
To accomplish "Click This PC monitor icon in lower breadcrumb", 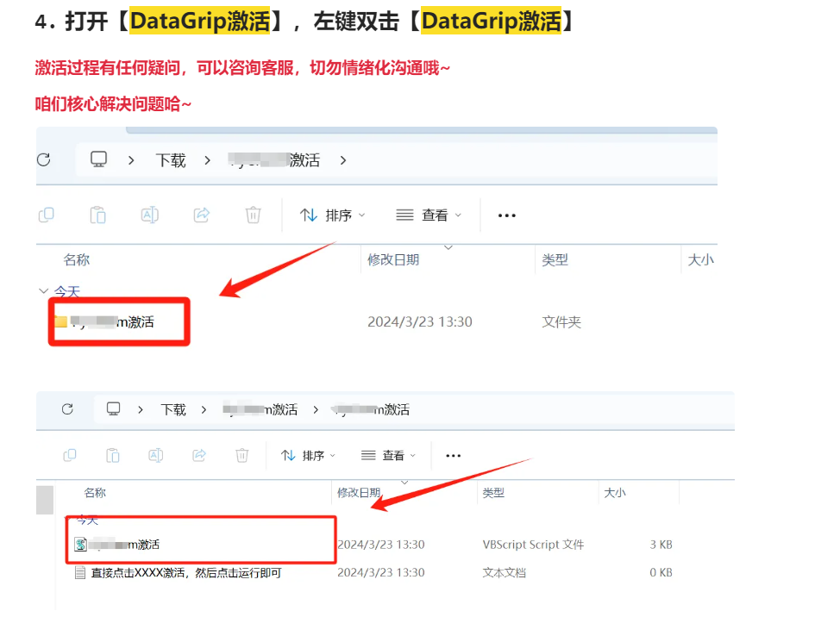I will coord(113,408).
